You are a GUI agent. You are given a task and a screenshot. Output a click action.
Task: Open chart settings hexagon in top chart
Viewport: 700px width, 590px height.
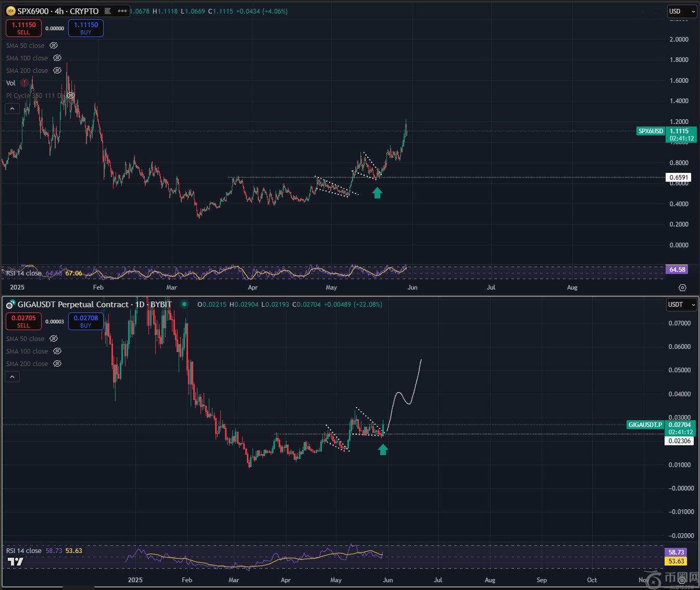(682, 287)
